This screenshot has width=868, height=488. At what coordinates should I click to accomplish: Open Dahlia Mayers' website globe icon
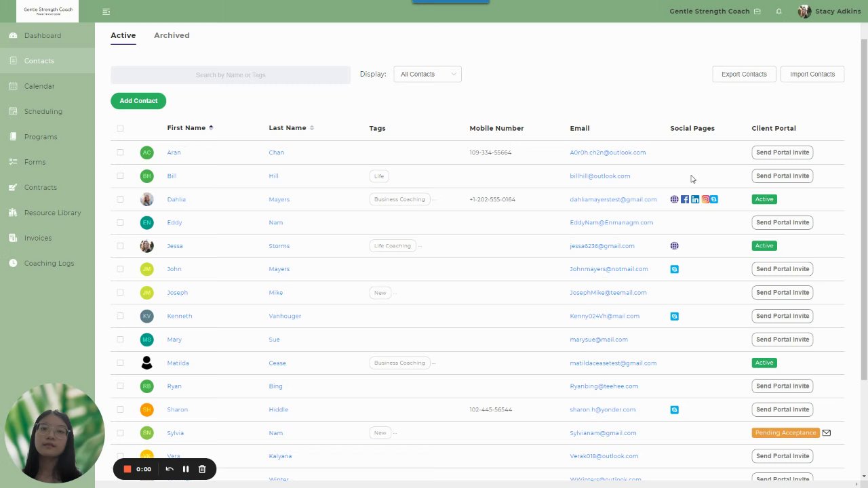pos(674,199)
